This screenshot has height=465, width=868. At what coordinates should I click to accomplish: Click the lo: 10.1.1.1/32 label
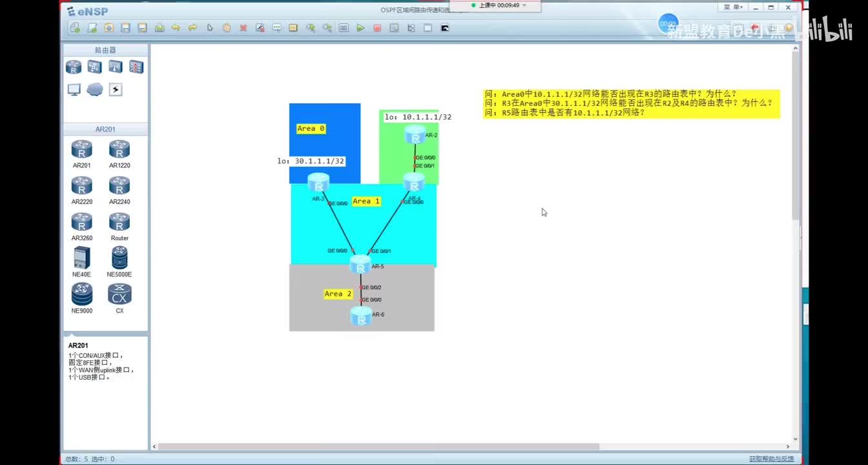coord(418,117)
